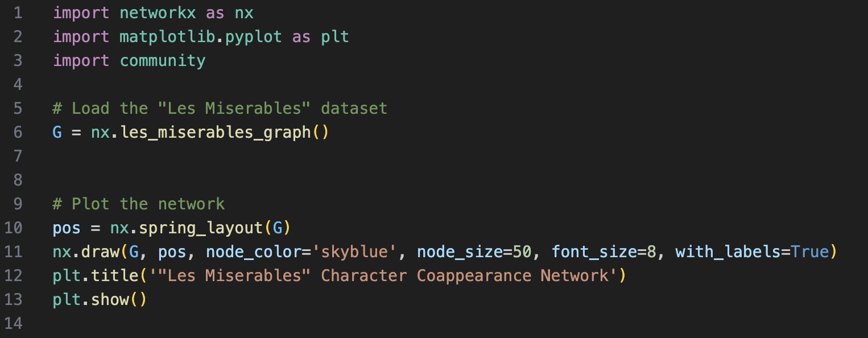Click the "les_miserables_graph" function call
Screen dimensions: 868x338
(x=215, y=132)
